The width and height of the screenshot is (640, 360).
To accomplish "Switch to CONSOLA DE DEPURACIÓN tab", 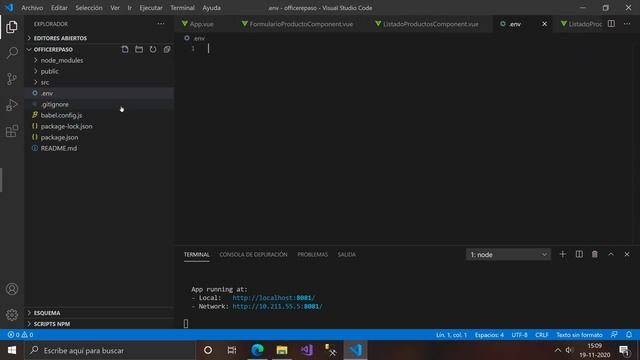I will pyautogui.click(x=253, y=254).
